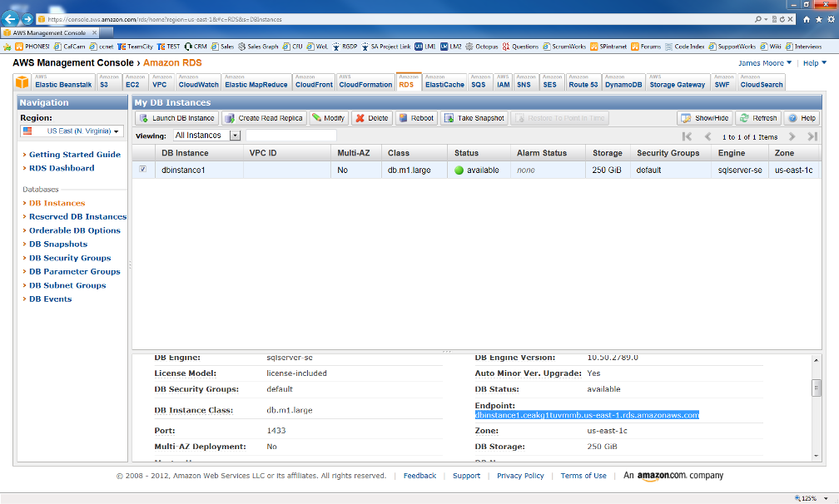Click the Terms of Use link

click(583, 476)
